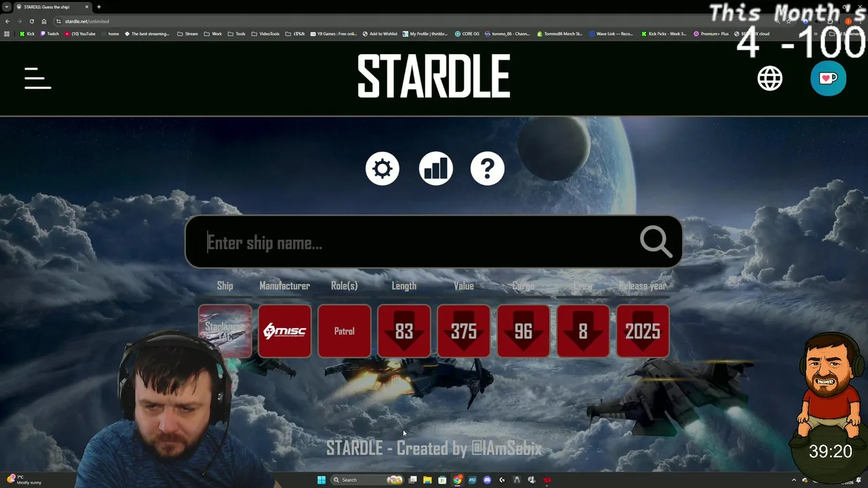Open the weather widget on the taskbar

coord(24,480)
